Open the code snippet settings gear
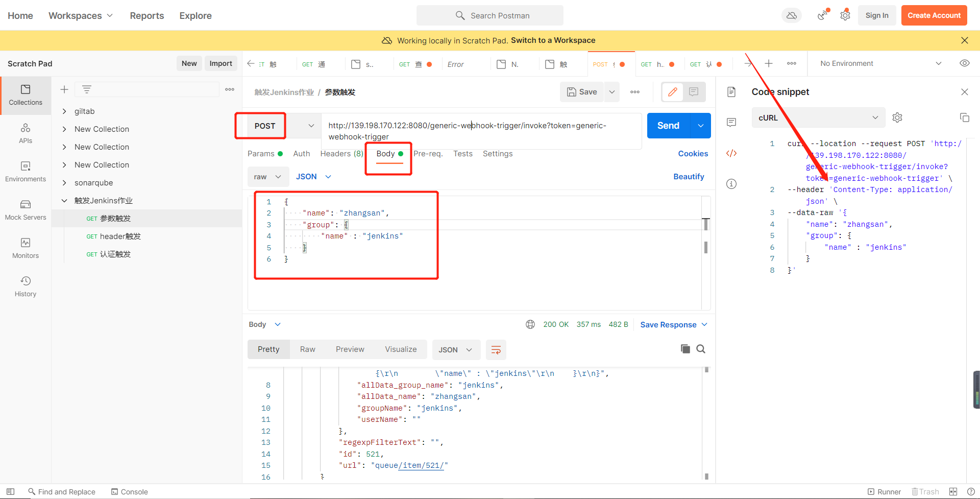Screen dimensions: 980x499 [898, 117]
